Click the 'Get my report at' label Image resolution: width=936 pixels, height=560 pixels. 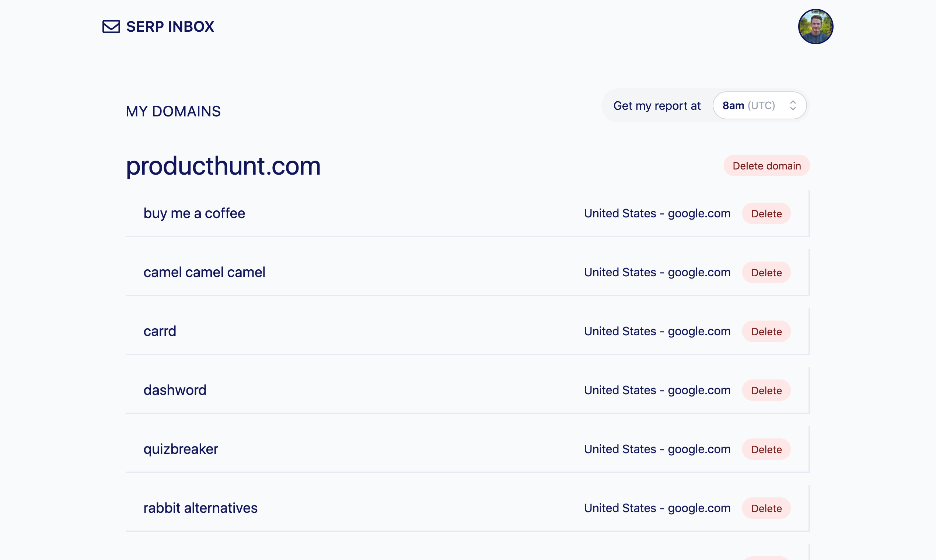point(657,106)
